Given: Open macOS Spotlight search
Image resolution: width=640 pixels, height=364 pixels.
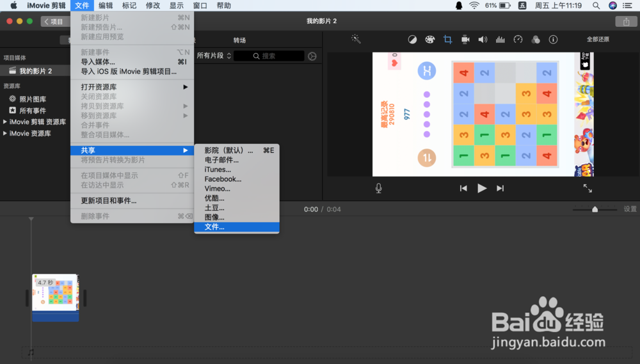Looking at the screenshot, I should pos(596,5).
